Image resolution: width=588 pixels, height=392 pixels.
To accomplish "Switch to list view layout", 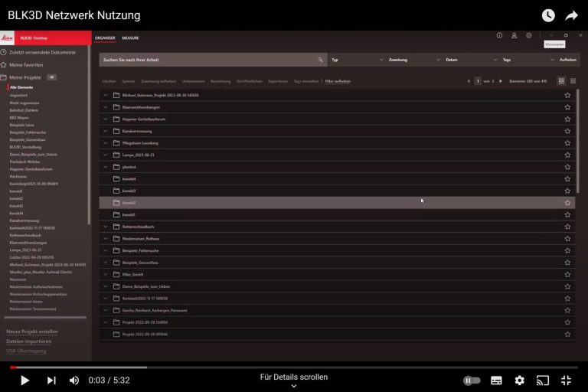I will (573, 81).
